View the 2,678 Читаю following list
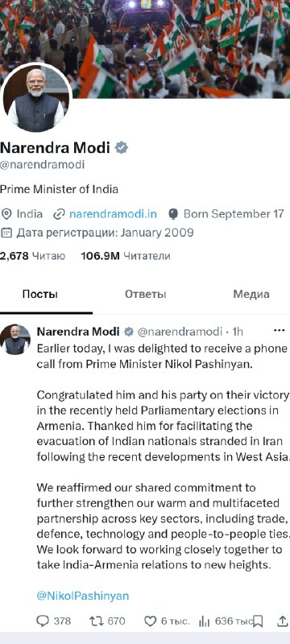Screen dimensions: 290x644 click(x=32, y=256)
